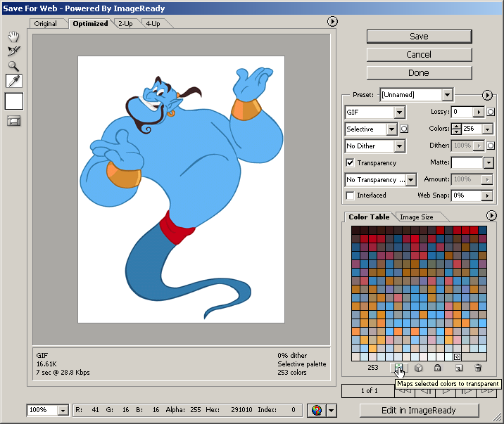Uncheck the Transparency checkbox
504x424 pixels.
click(x=350, y=162)
